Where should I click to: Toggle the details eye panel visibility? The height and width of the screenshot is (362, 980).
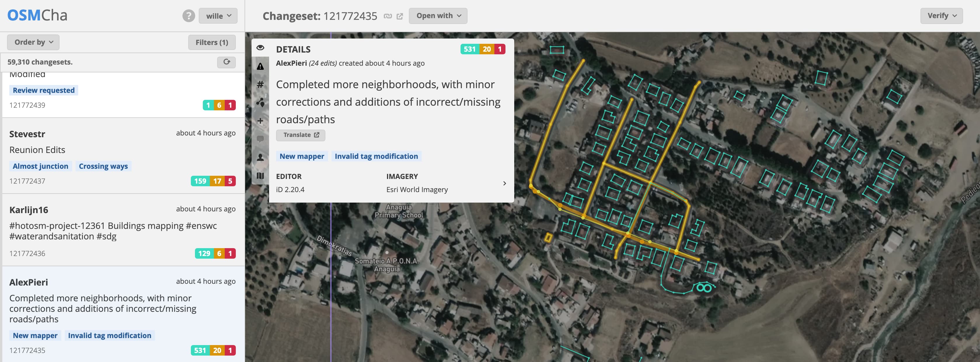[x=260, y=48]
